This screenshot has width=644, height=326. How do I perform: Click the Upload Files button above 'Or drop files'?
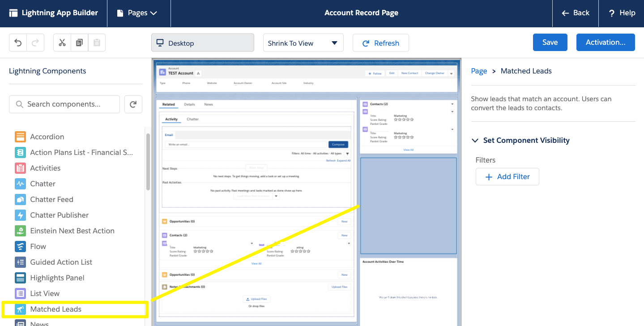pyautogui.click(x=257, y=299)
